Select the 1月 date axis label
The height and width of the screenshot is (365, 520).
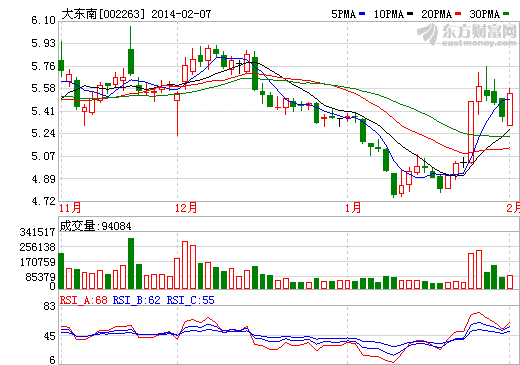[353, 208]
